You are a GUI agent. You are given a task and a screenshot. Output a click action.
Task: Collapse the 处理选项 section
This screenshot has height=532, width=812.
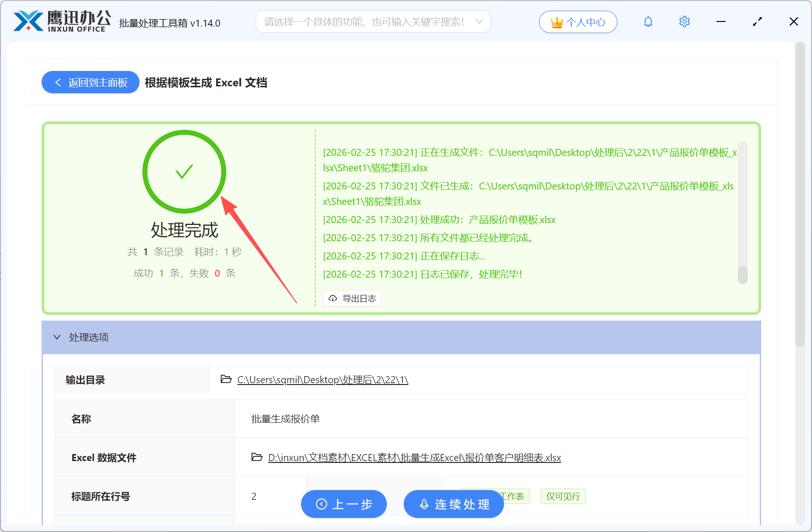57,337
